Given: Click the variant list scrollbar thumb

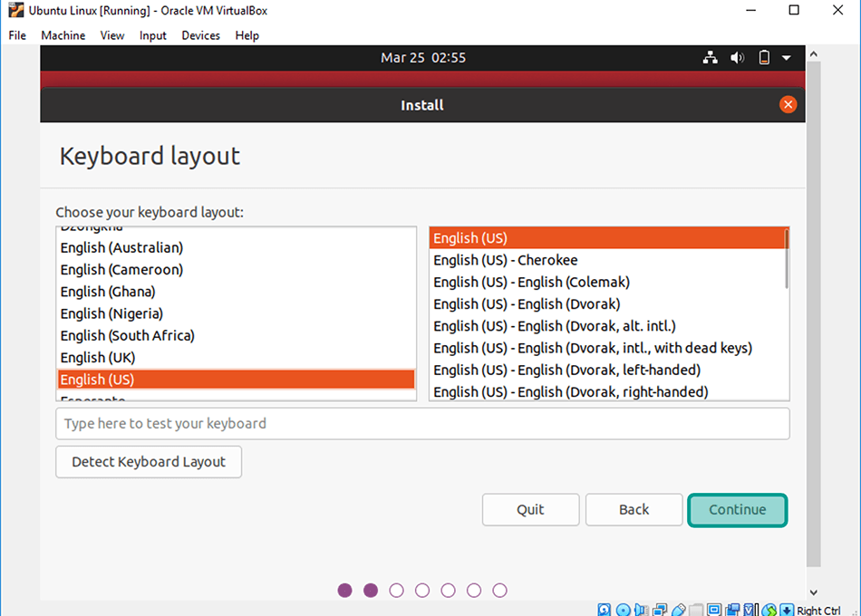Looking at the screenshot, I should coord(787,258).
